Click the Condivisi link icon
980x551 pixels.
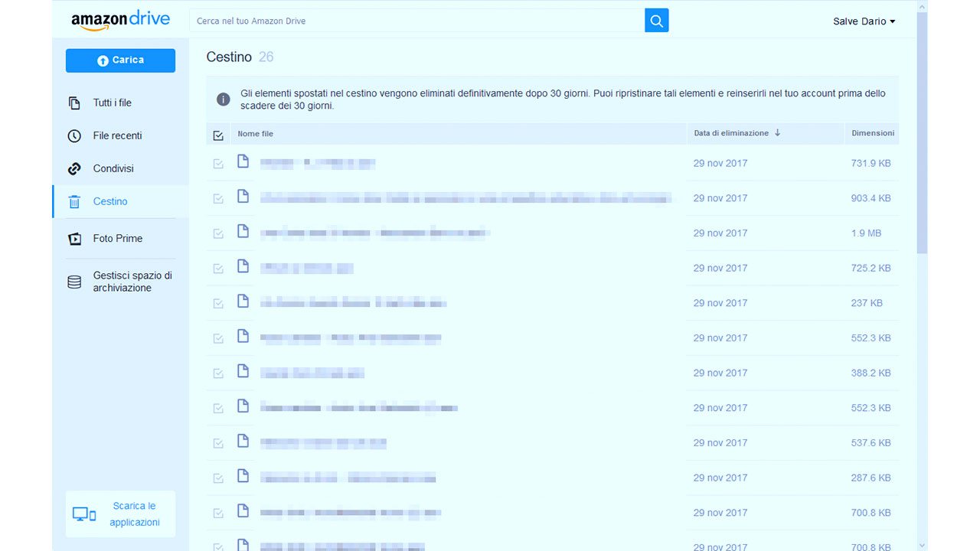[74, 168]
